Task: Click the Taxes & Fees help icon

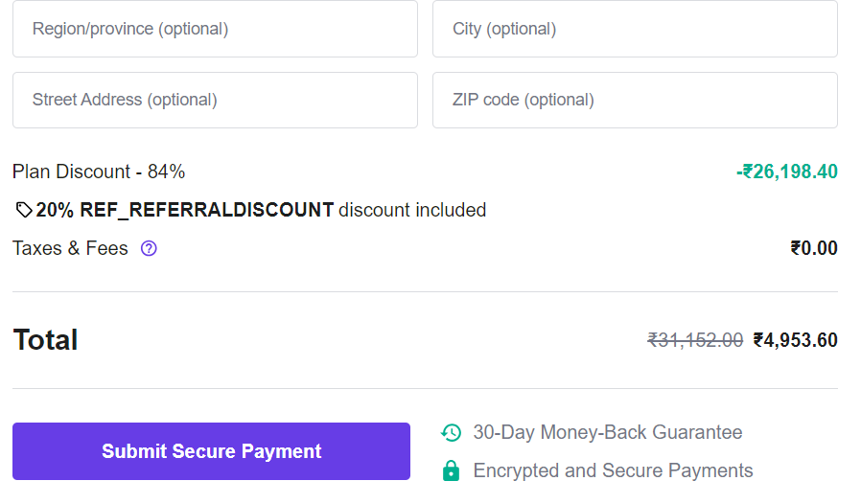Action: [x=149, y=249]
